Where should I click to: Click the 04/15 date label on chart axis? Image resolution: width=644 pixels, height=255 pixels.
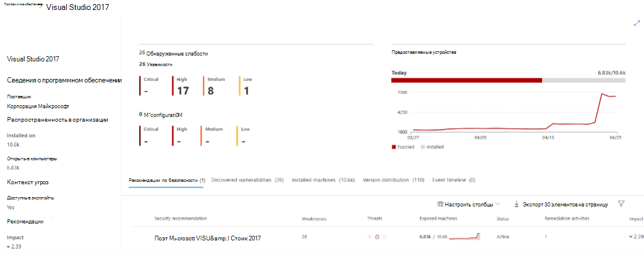547,139
